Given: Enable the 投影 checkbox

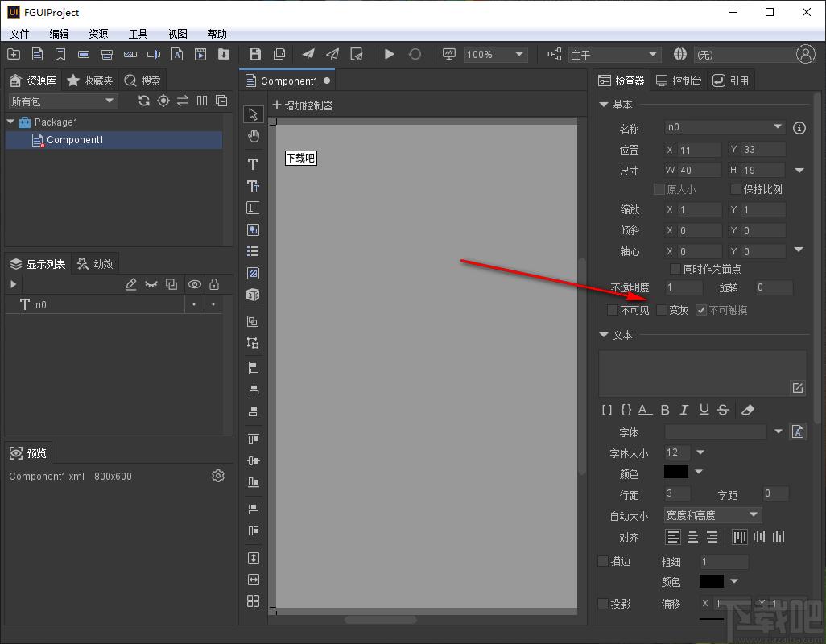Looking at the screenshot, I should [603, 604].
